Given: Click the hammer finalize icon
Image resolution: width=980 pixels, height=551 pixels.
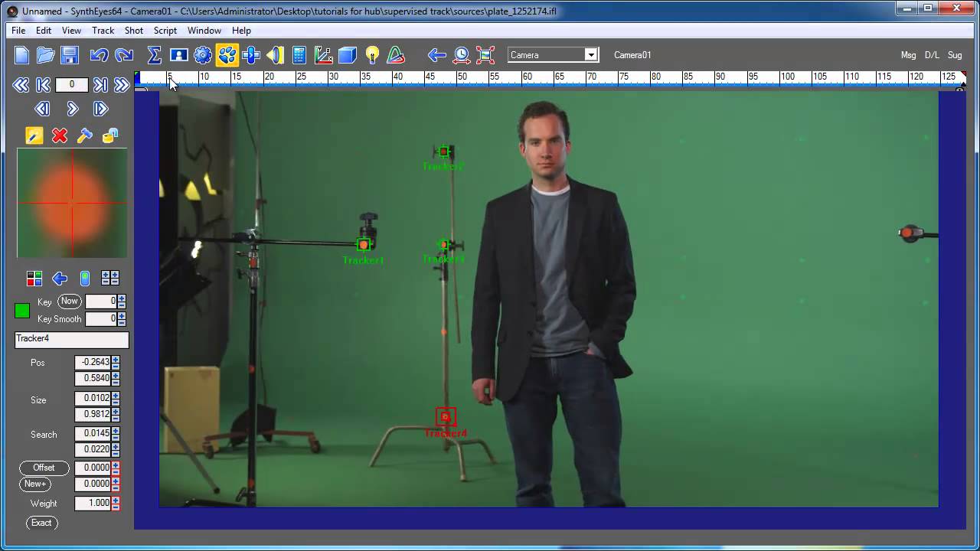Looking at the screenshot, I should [85, 135].
